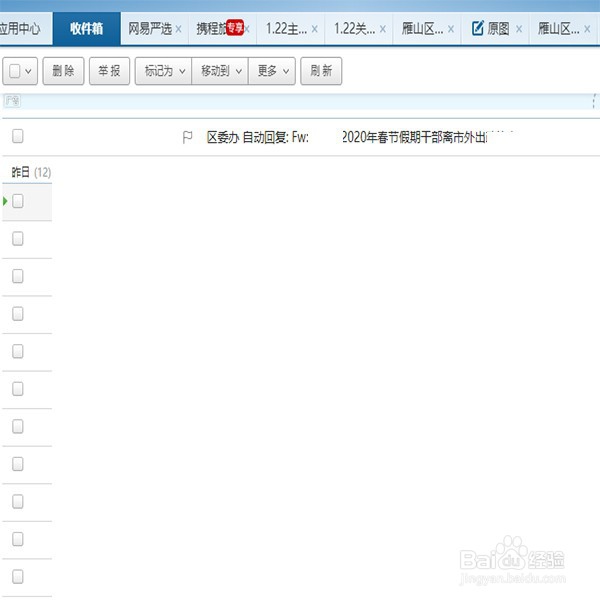Click the edit icon on 原图 tab

[x=478, y=28]
